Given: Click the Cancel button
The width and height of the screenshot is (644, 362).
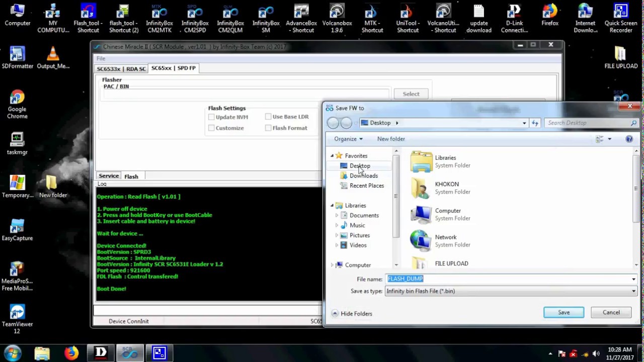Looking at the screenshot, I should point(611,312).
